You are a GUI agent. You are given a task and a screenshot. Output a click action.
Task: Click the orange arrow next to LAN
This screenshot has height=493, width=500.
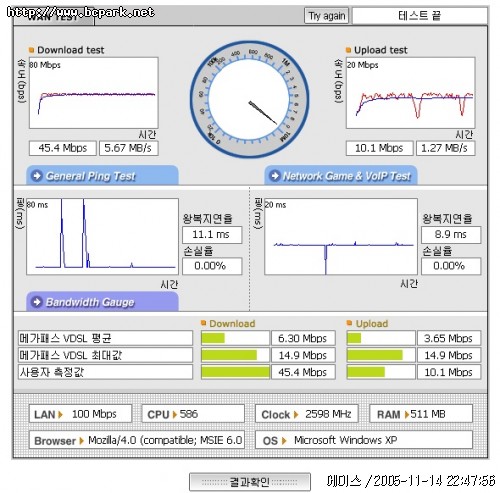click(x=61, y=415)
